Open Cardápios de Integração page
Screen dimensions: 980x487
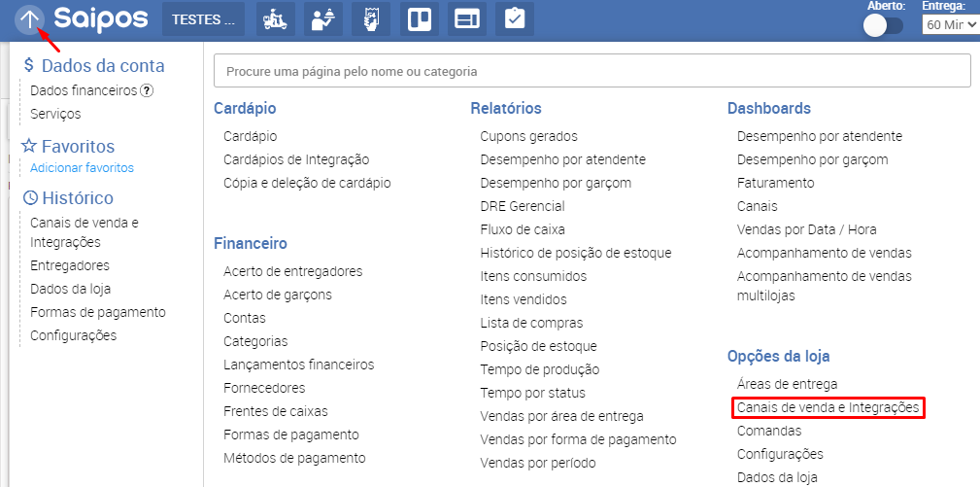(296, 159)
